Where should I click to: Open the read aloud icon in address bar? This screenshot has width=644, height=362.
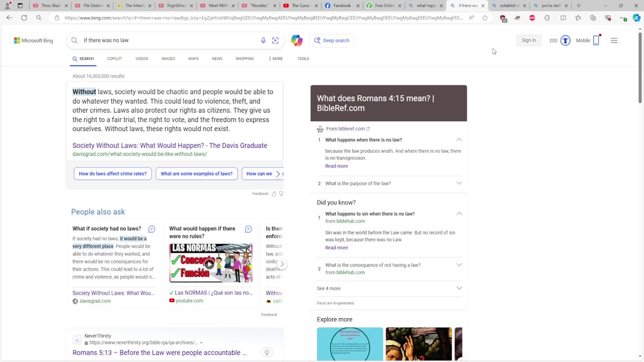pos(471,18)
